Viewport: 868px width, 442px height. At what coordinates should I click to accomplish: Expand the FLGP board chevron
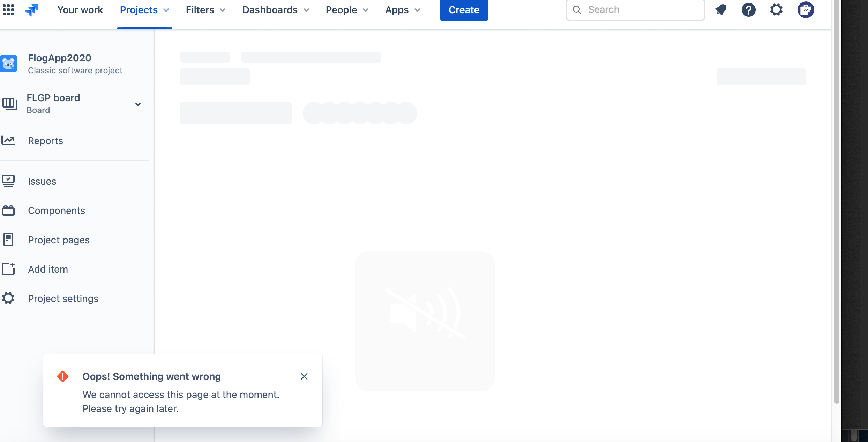[138, 104]
